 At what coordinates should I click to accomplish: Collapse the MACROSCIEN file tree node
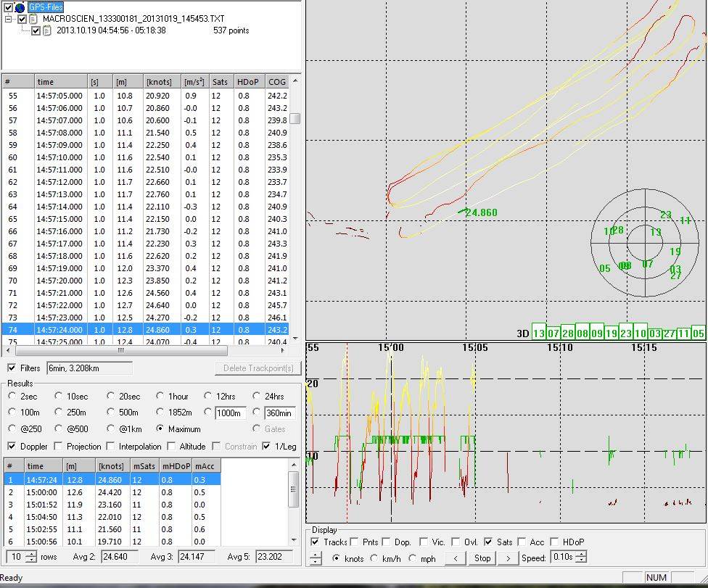coord(8,18)
